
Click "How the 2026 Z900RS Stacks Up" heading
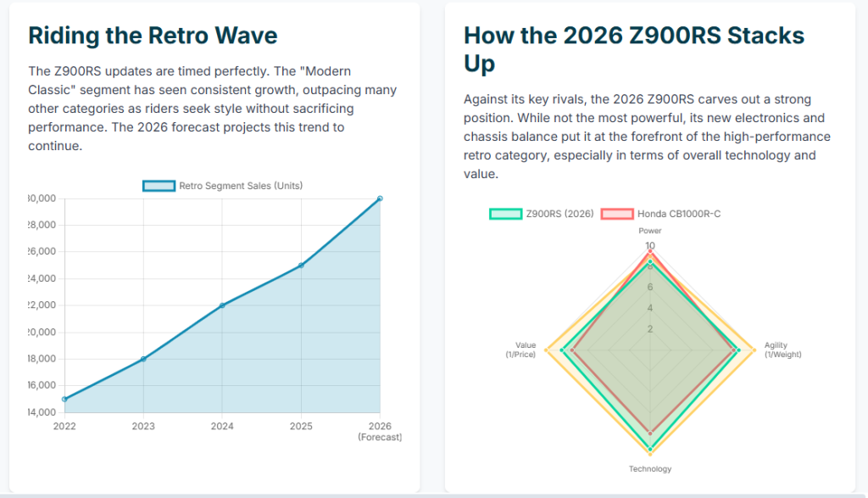634,49
